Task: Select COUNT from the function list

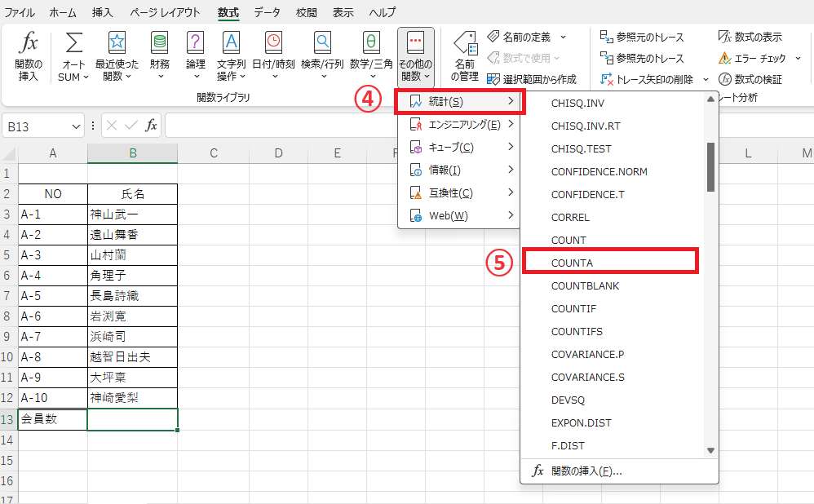Action: coord(568,241)
